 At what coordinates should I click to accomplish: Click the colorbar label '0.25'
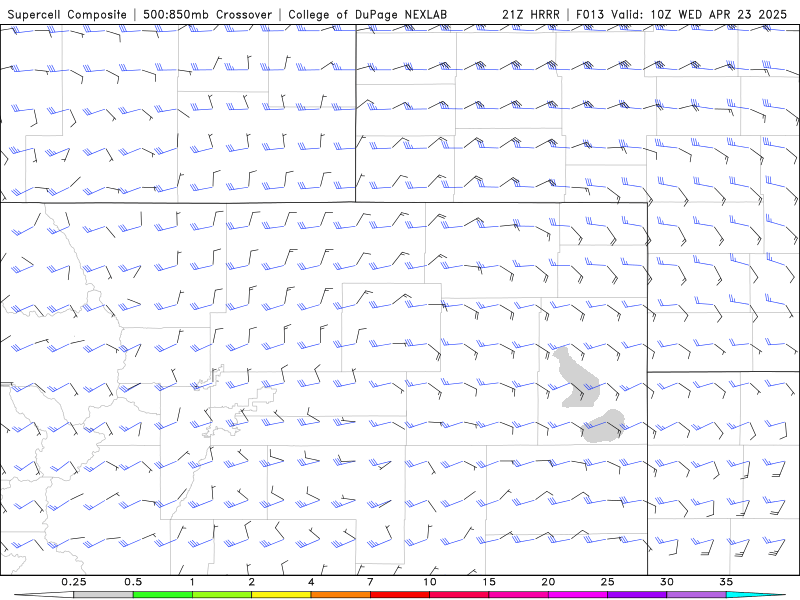pos(74,582)
